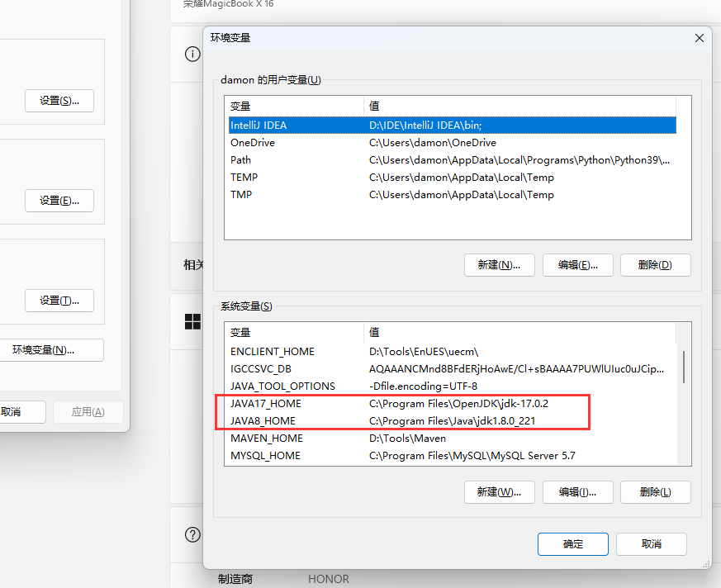Close the Environment Variables dialog
This screenshot has width=721, height=588.
click(x=699, y=38)
